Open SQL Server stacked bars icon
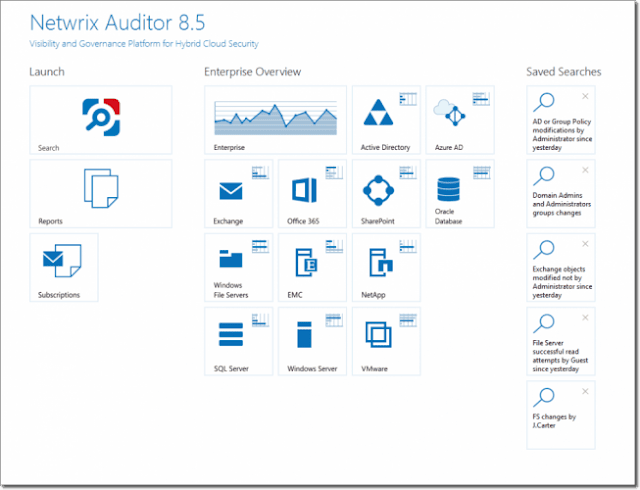This screenshot has width=640, height=490. 231,334
